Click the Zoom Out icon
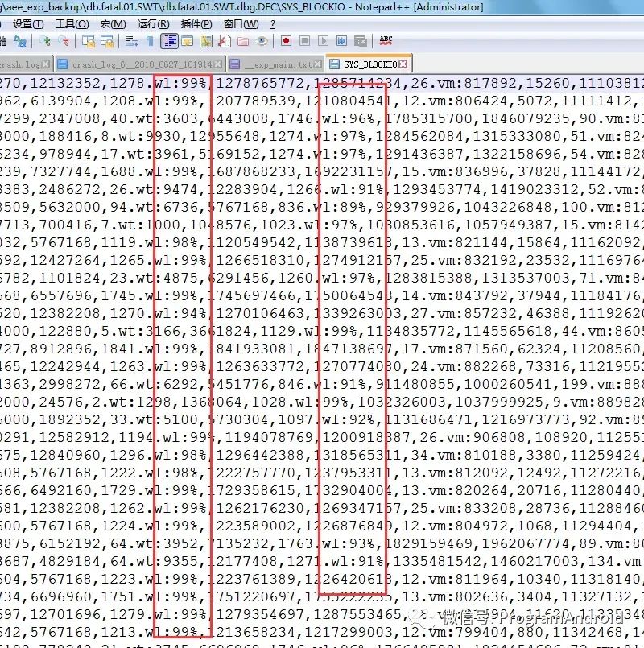This screenshot has width=644, height=648. click(x=64, y=41)
